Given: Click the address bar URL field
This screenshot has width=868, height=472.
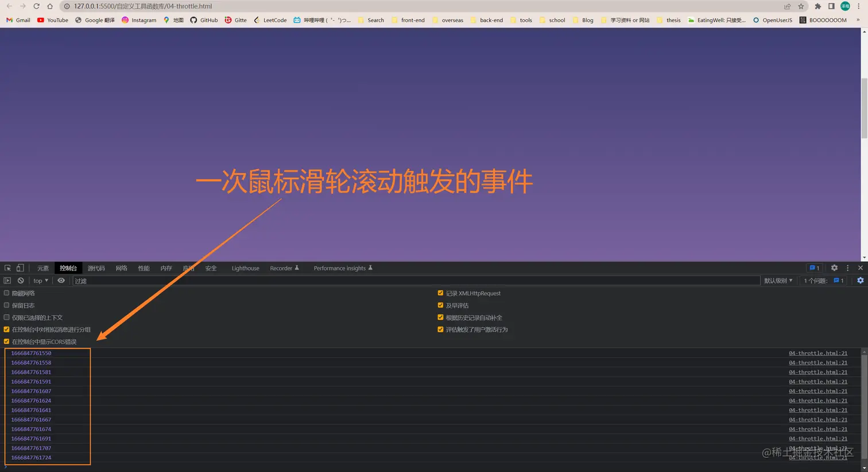Looking at the screenshot, I should click(x=424, y=6).
